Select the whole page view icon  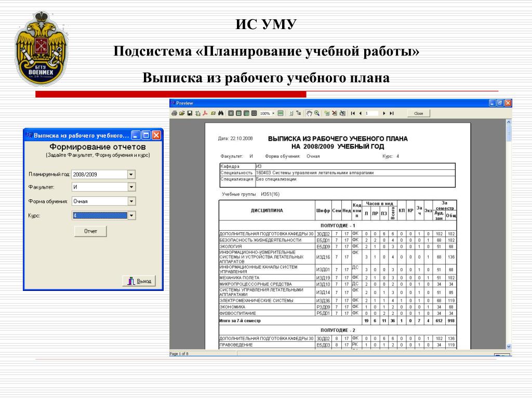point(238,113)
